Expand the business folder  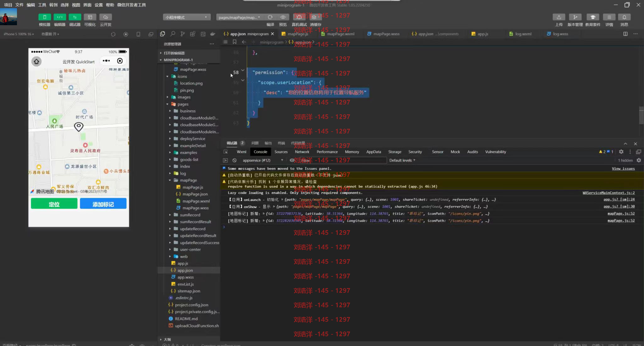tap(170, 111)
